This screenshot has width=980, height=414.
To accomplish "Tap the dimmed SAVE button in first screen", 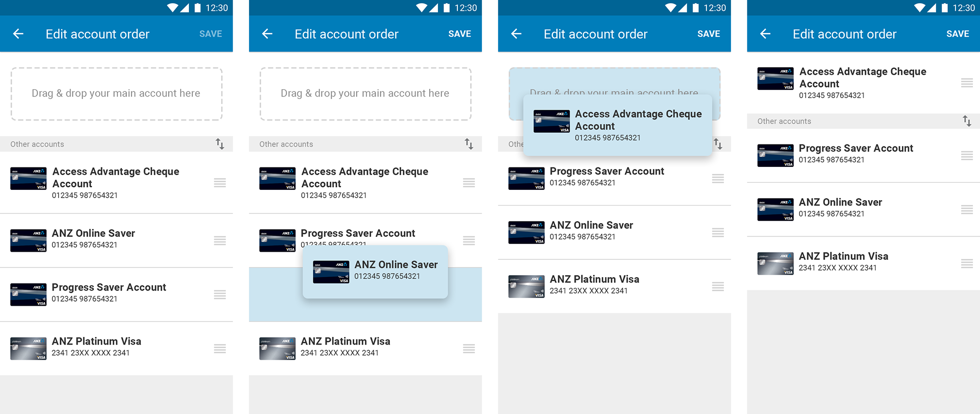I will [x=211, y=34].
